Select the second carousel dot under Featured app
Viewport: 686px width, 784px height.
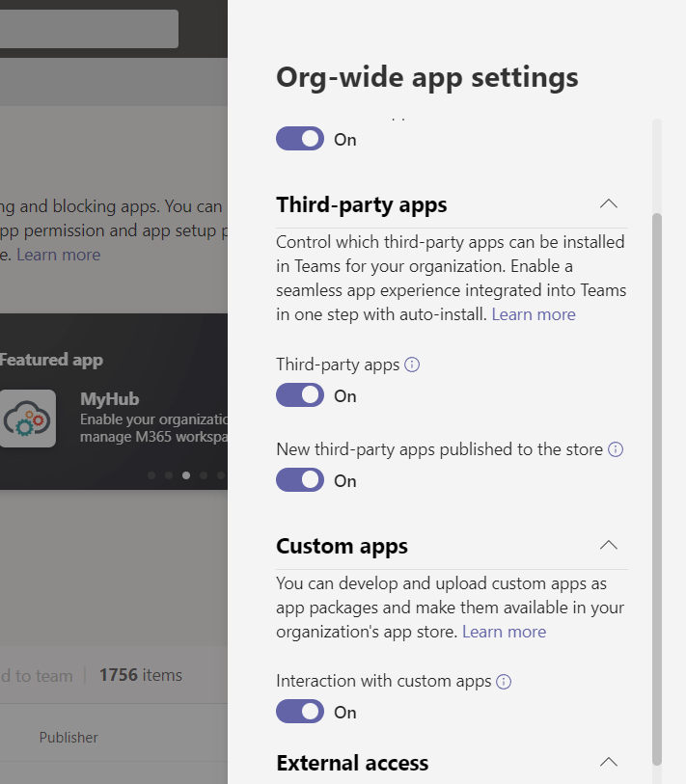pos(169,475)
